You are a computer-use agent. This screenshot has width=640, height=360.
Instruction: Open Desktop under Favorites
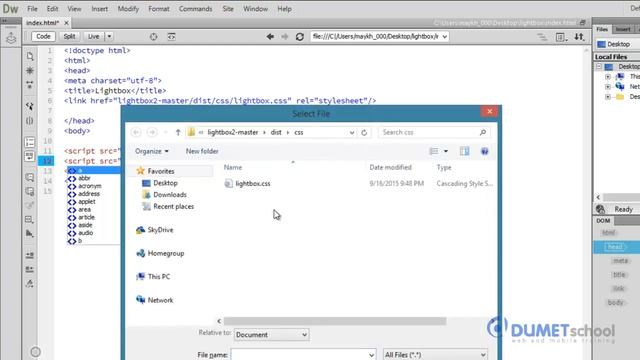(165, 183)
